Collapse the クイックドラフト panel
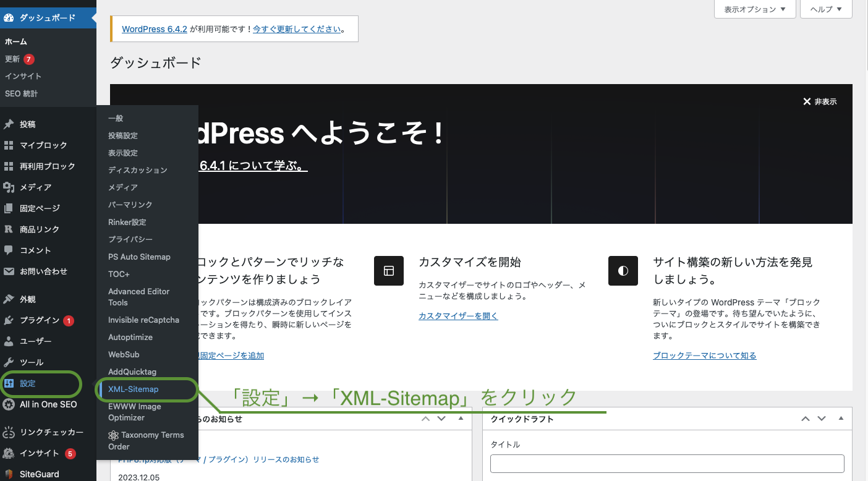Screen dimensions: 868x481 tap(841, 419)
